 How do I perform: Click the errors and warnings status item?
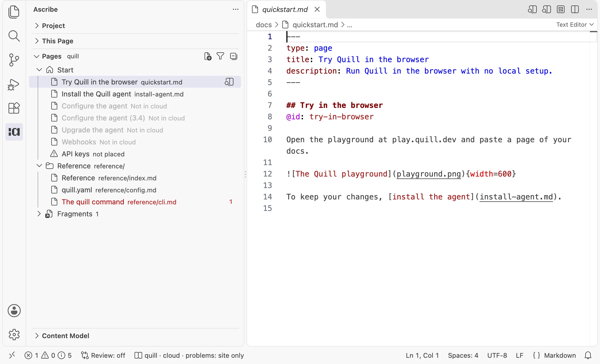[x=48, y=355]
